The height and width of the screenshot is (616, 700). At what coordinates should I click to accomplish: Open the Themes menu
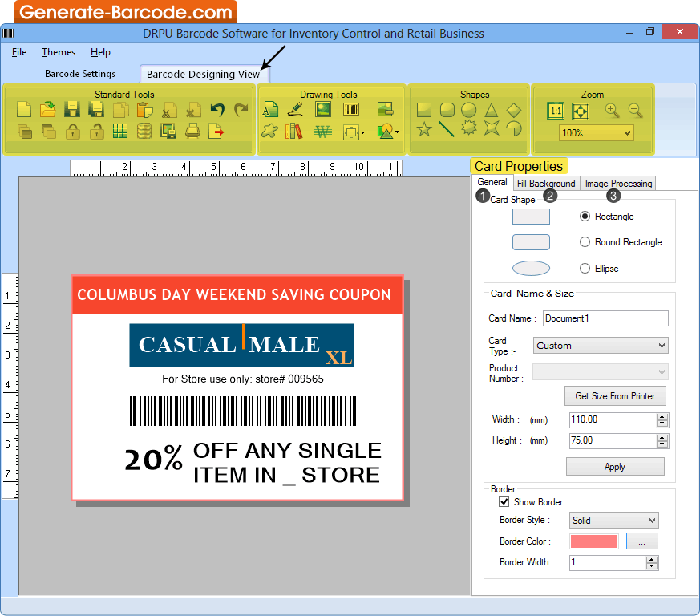[59, 52]
